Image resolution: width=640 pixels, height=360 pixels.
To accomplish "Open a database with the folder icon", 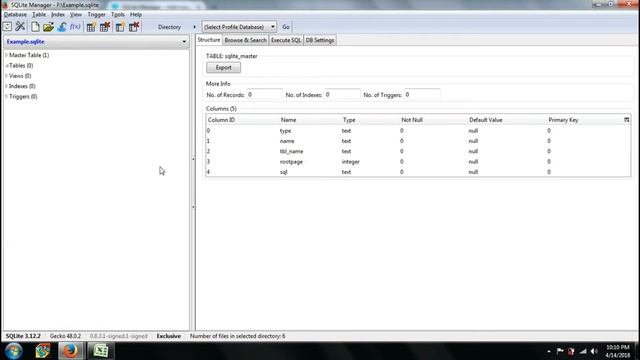I will (48, 27).
